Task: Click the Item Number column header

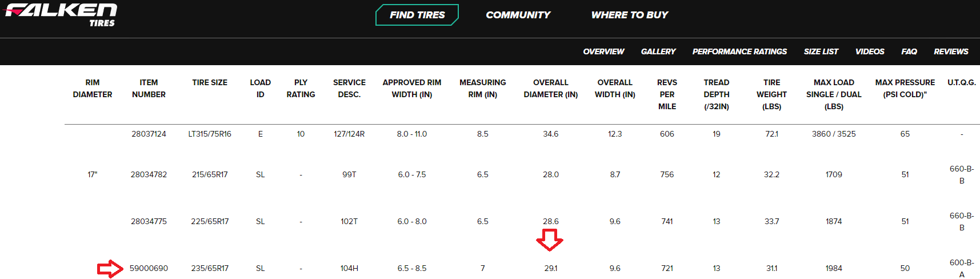Action: pyautogui.click(x=149, y=89)
